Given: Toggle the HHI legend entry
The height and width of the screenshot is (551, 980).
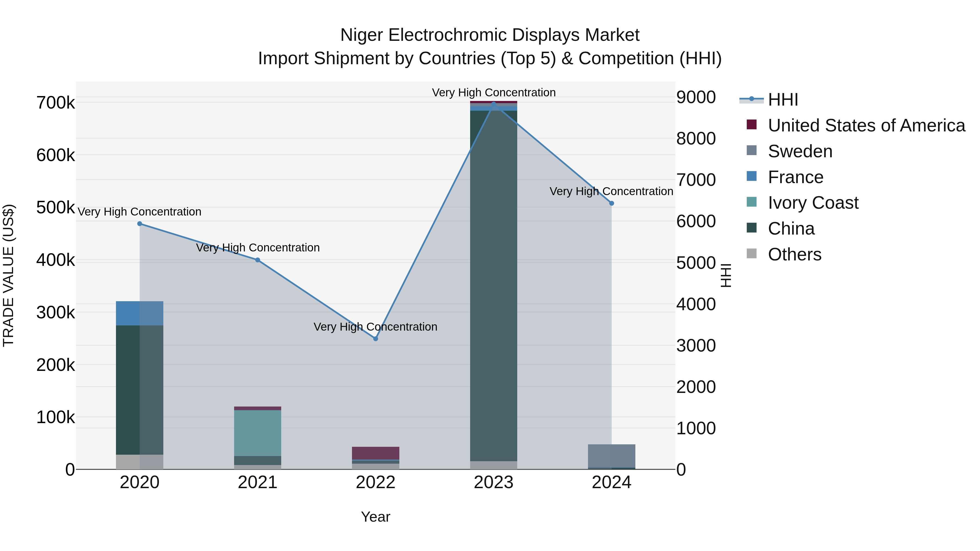Looking at the screenshot, I should pyautogui.click(x=768, y=100).
